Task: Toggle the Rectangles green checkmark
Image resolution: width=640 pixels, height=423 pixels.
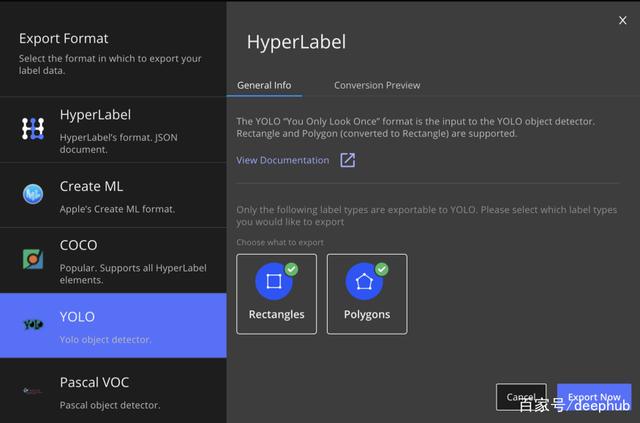Action: (x=291, y=269)
